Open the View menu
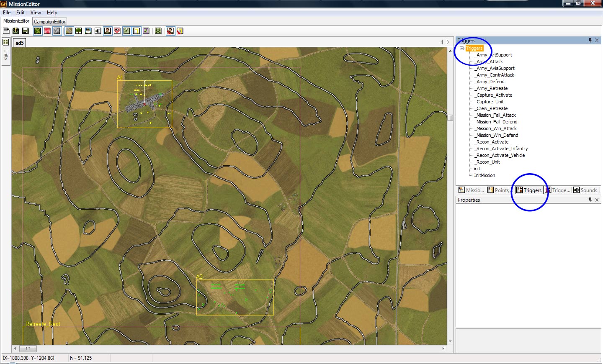The height and width of the screenshot is (364, 603). pos(36,13)
